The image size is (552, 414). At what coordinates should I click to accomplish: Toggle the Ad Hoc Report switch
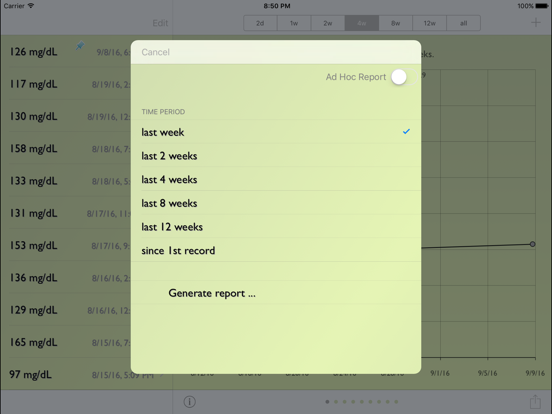click(404, 77)
